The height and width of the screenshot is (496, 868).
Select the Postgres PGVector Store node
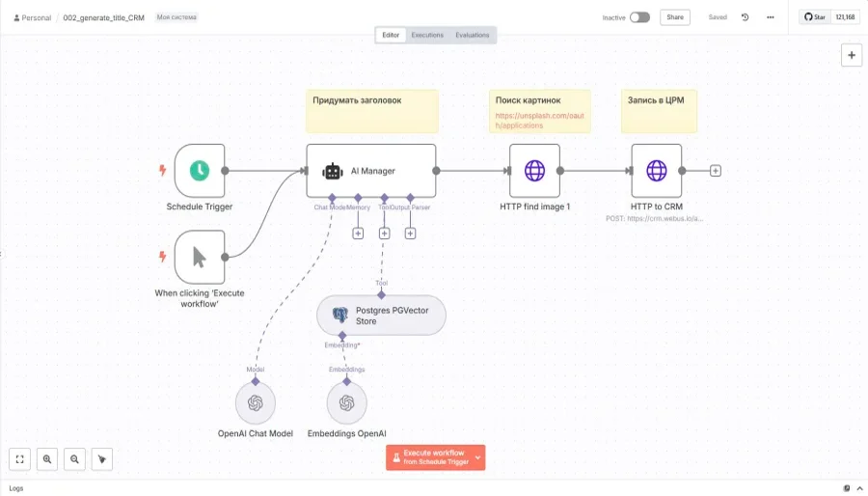click(x=381, y=316)
